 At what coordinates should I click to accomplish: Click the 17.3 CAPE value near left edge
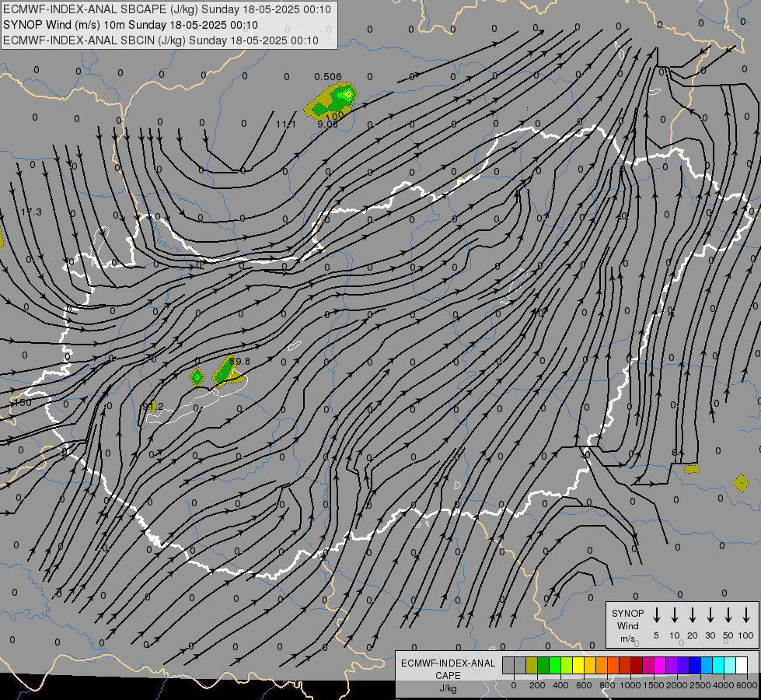click(31, 212)
